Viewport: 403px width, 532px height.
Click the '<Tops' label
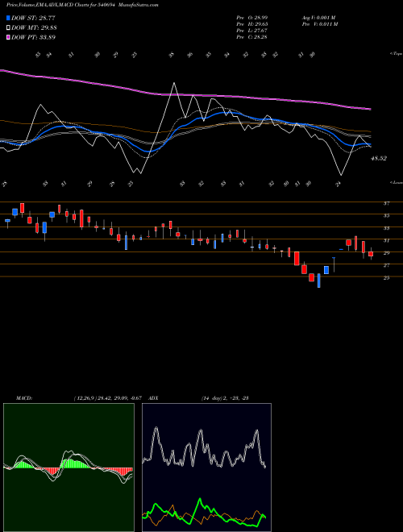(396, 54)
